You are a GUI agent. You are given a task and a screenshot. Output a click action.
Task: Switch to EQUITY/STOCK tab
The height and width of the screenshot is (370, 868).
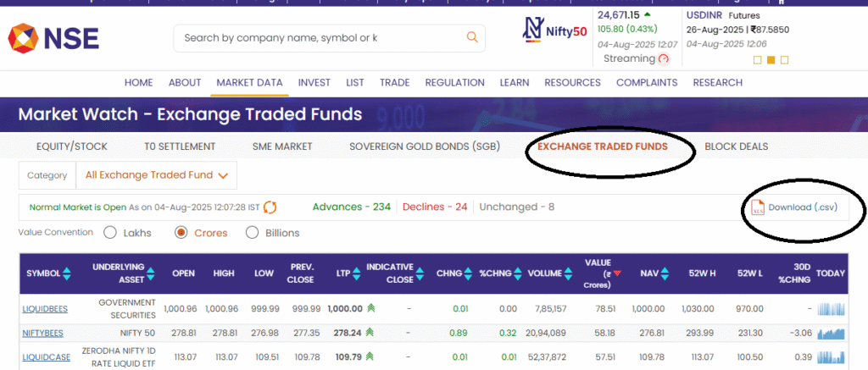point(72,146)
